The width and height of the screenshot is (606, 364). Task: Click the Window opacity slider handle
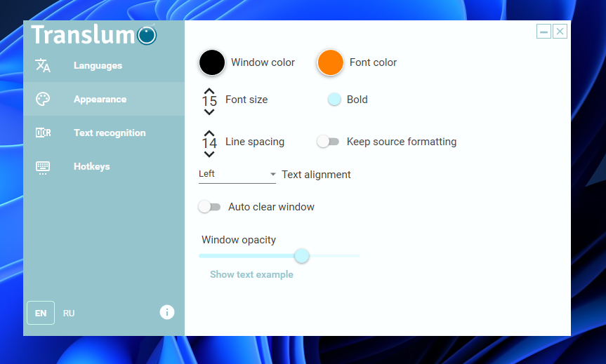click(301, 256)
